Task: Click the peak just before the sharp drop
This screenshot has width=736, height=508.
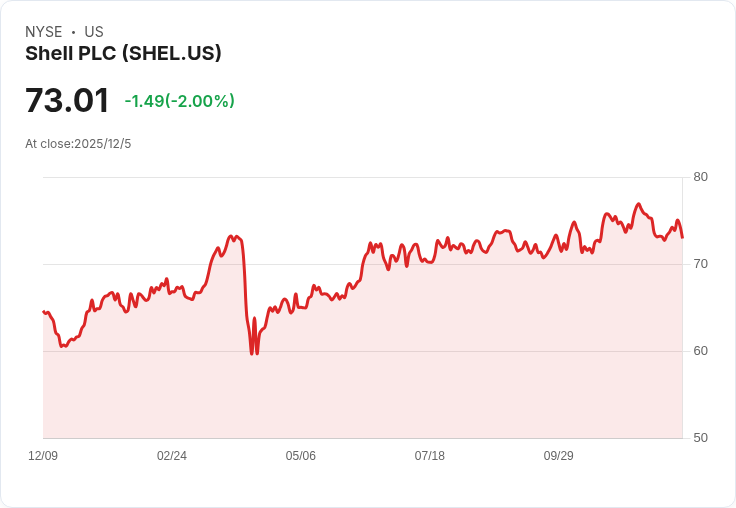Action: (236, 236)
